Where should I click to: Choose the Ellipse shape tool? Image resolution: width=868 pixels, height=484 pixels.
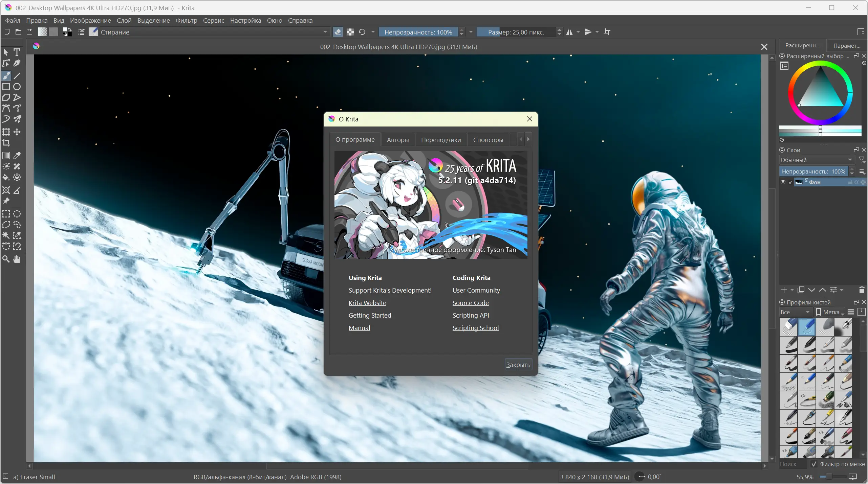point(17,87)
